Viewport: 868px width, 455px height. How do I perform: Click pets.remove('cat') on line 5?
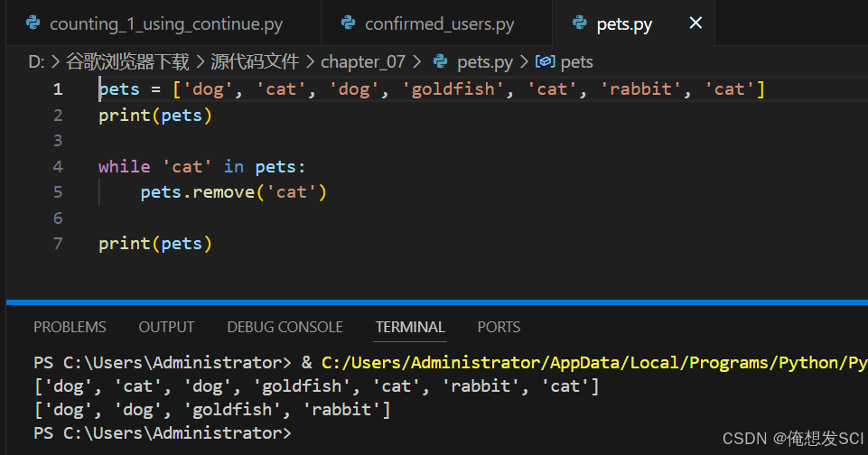coord(234,192)
